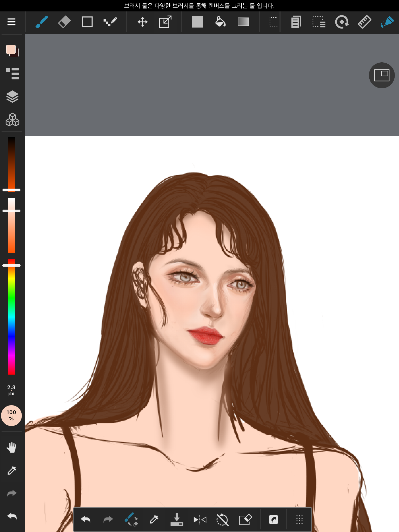Toggle the navigator preview window

[382, 75]
